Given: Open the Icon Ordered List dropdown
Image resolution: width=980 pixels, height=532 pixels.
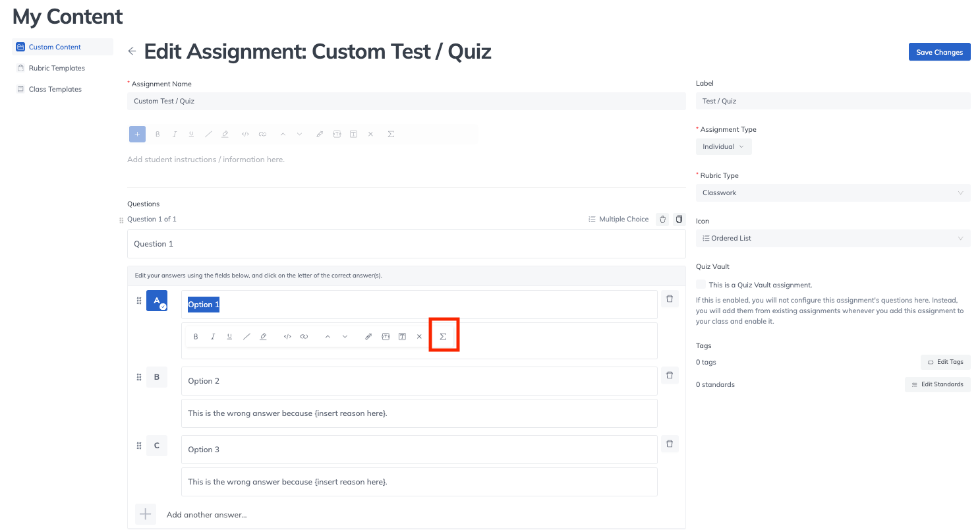Looking at the screenshot, I should click(x=832, y=238).
